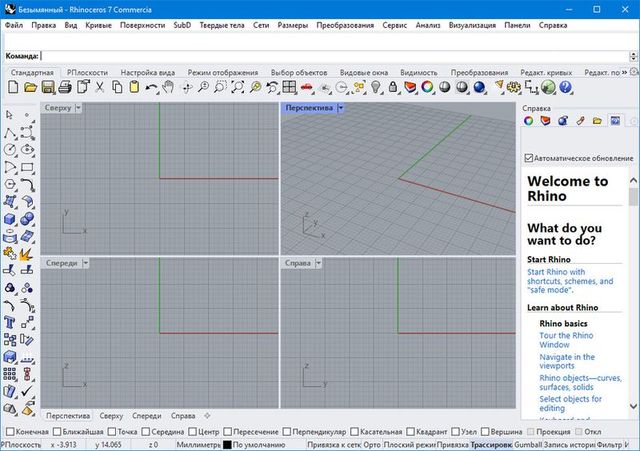Select the Pan hand tool
This screenshot has width=640, height=451.
tap(170, 89)
